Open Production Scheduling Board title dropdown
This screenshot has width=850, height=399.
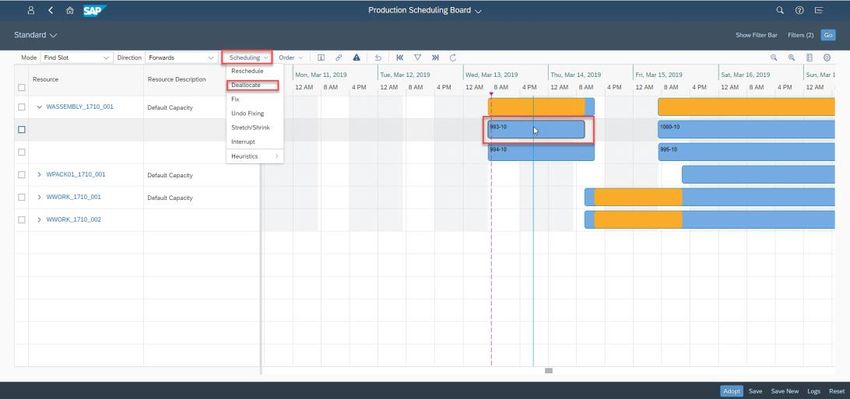pos(424,10)
